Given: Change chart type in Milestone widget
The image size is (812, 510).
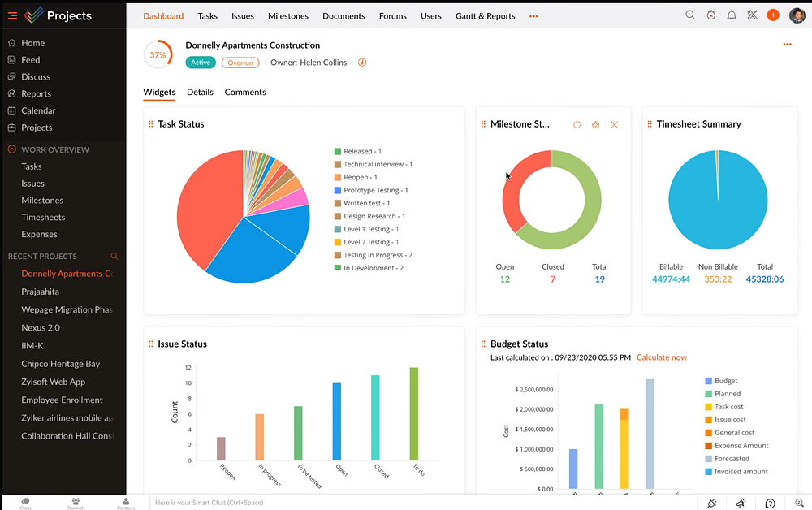Looking at the screenshot, I should [595, 125].
